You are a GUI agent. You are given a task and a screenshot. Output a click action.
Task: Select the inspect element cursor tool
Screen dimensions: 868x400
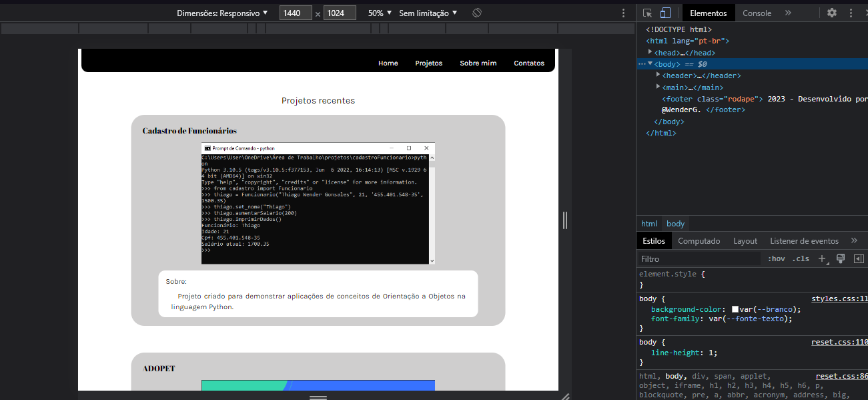point(646,13)
